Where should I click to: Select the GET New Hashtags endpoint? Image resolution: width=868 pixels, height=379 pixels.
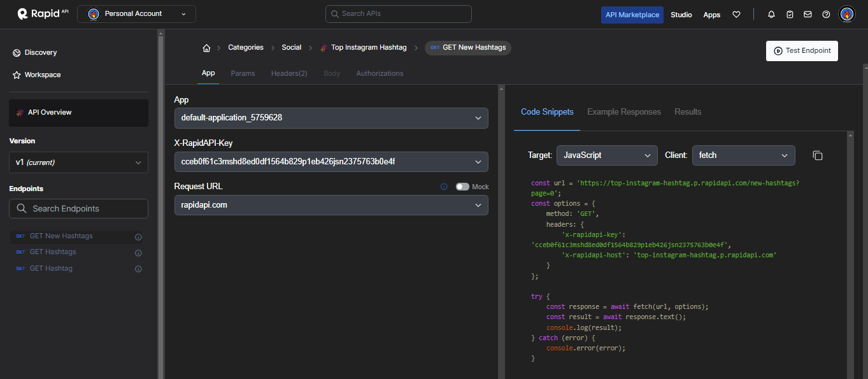tap(61, 236)
